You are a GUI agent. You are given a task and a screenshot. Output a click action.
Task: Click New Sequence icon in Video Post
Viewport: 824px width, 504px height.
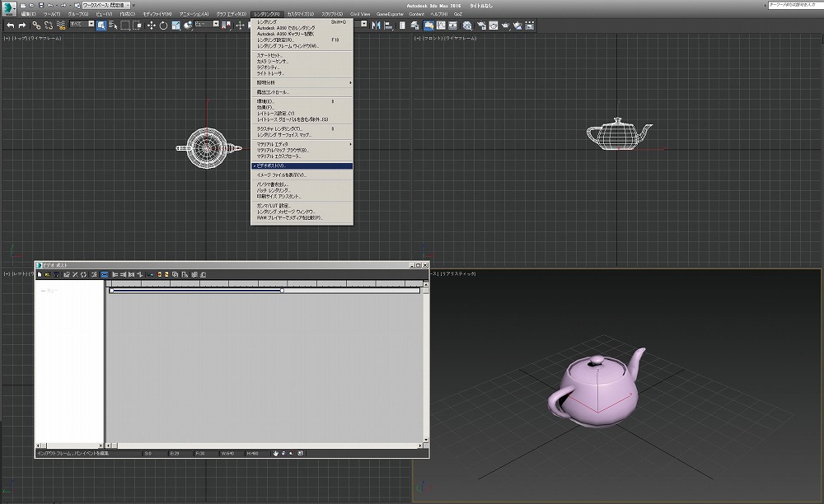(x=40, y=274)
